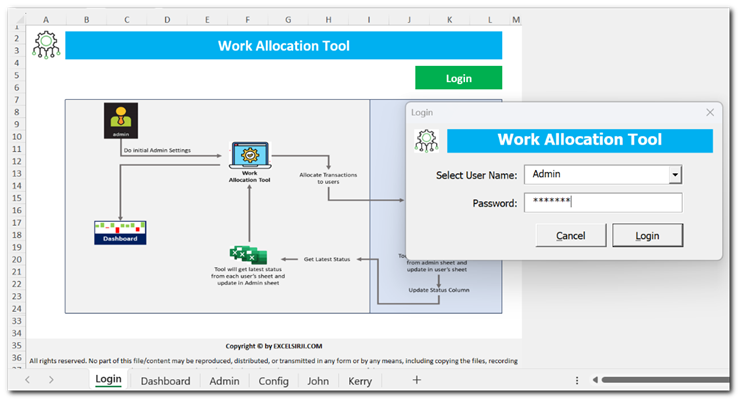
Task: Click the 'All rights reserved' notice text
Action: [273, 361]
